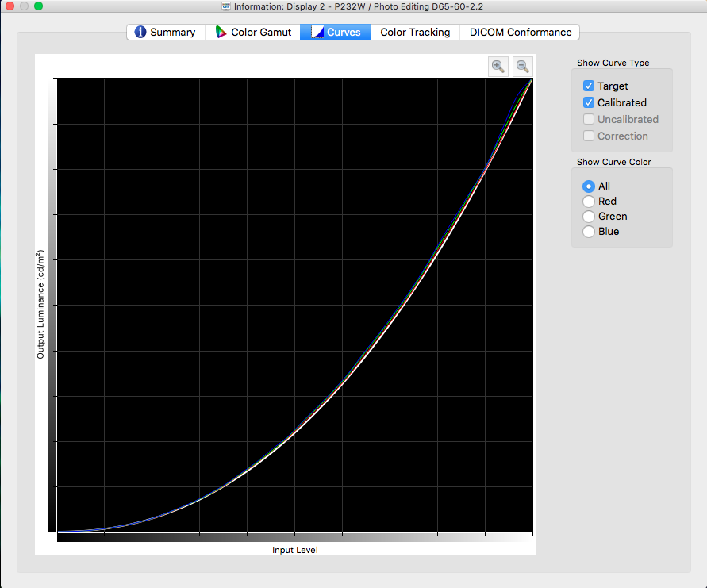Close the Information window

(x=10, y=6)
